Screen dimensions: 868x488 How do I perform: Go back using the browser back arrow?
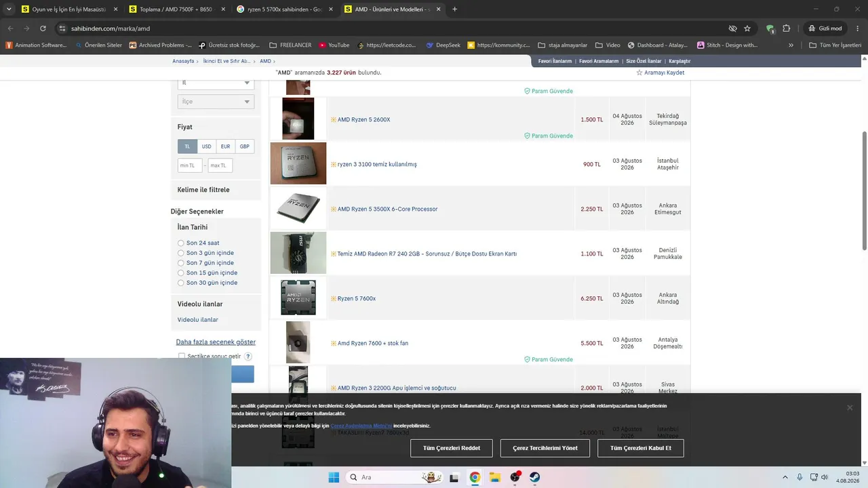(x=10, y=28)
